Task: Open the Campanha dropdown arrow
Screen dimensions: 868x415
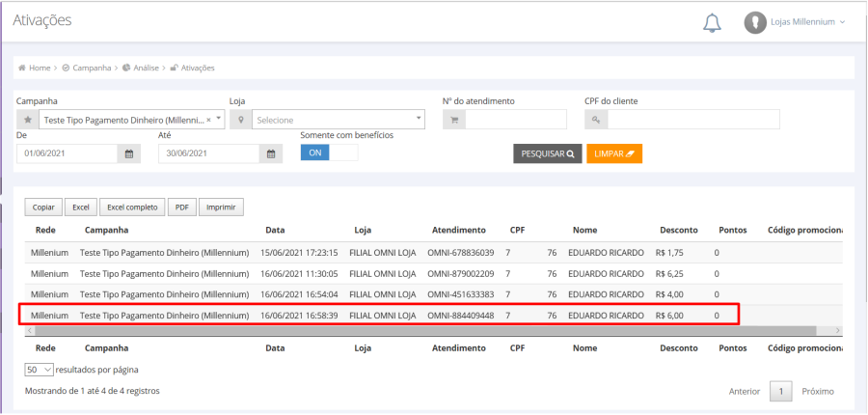Action: click(219, 119)
